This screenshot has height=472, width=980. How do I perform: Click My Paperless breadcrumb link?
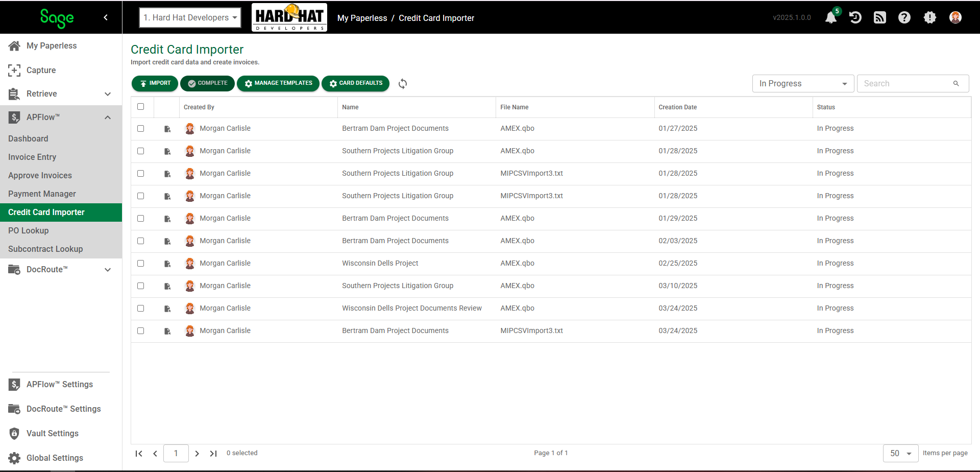pos(362,18)
